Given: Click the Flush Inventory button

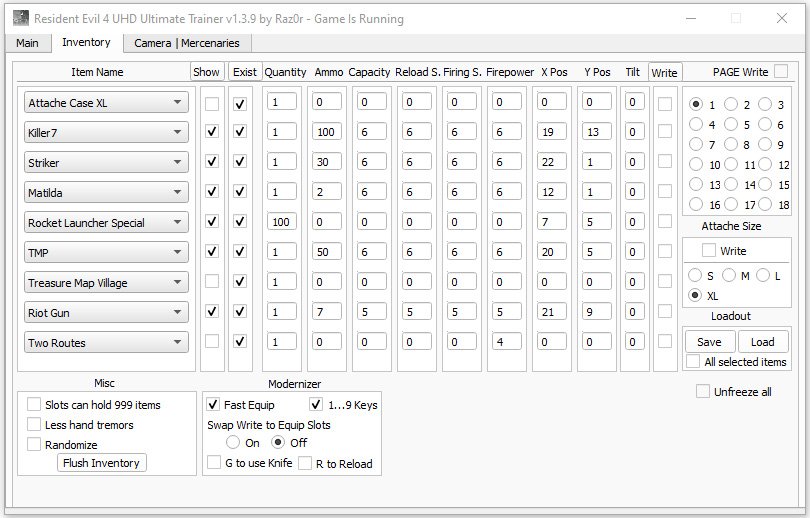Looking at the screenshot, I should click(x=101, y=463).
